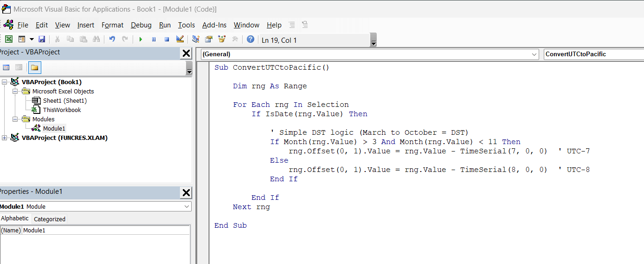644x264 pixels.
Task: Collapse the VBAProject (Book1) tree node
Action: coord(5,82)
